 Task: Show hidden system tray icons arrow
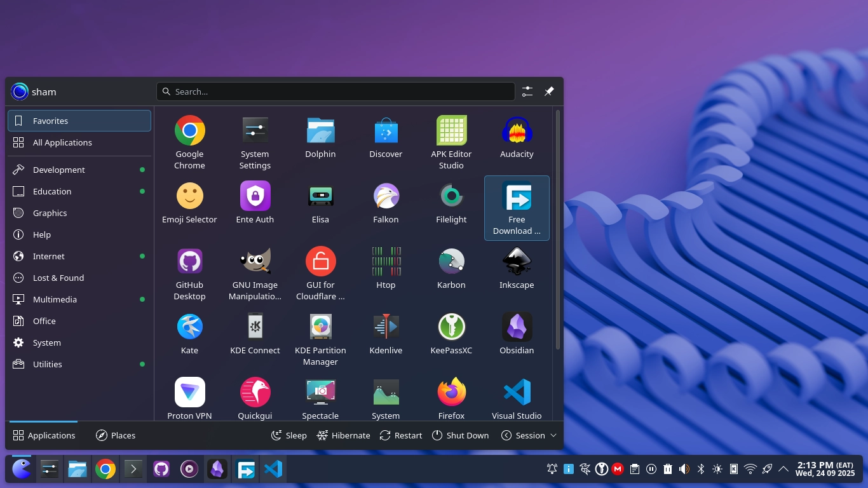coord(783,469)
